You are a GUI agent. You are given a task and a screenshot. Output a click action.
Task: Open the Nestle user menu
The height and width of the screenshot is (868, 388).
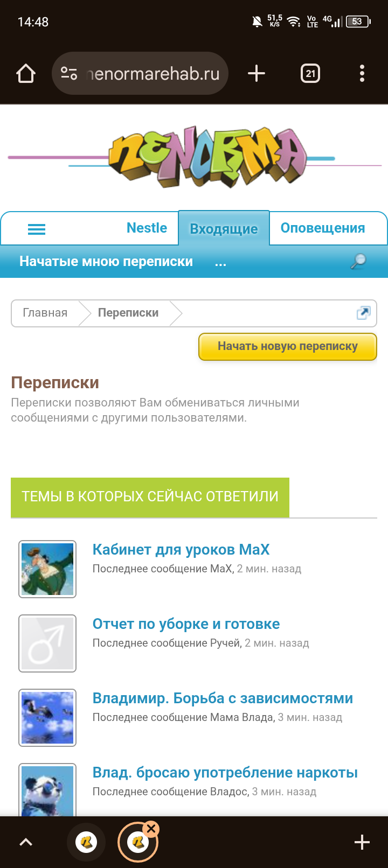[147, 228]
